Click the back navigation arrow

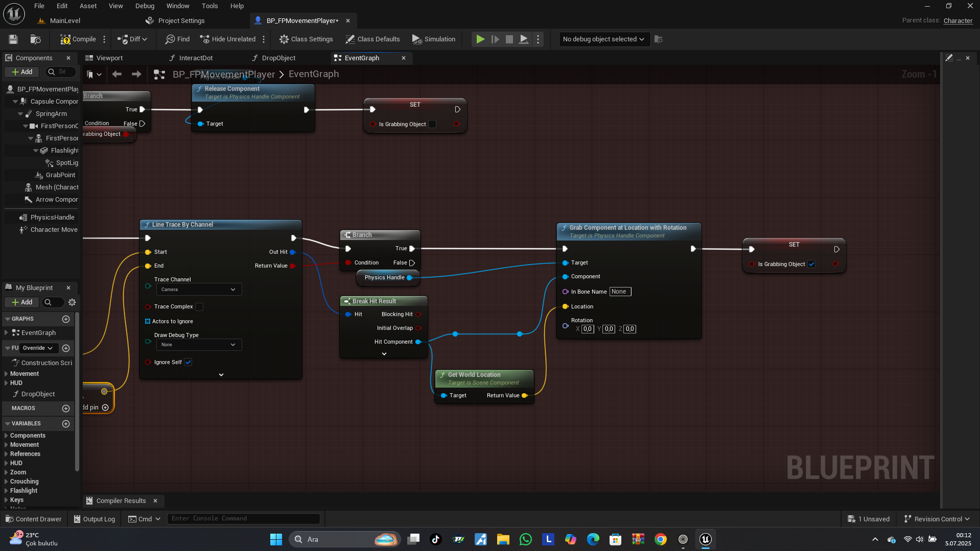point(117,75)
